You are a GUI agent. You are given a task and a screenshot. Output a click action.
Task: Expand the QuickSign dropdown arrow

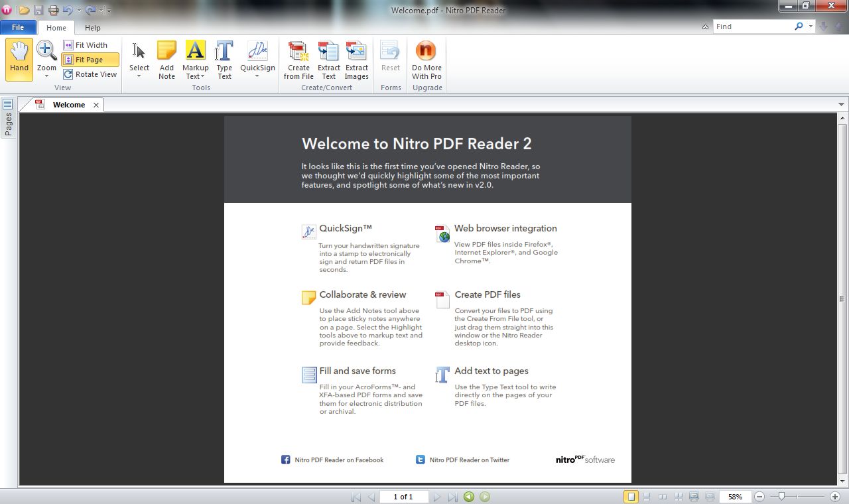tap(257, 76)
